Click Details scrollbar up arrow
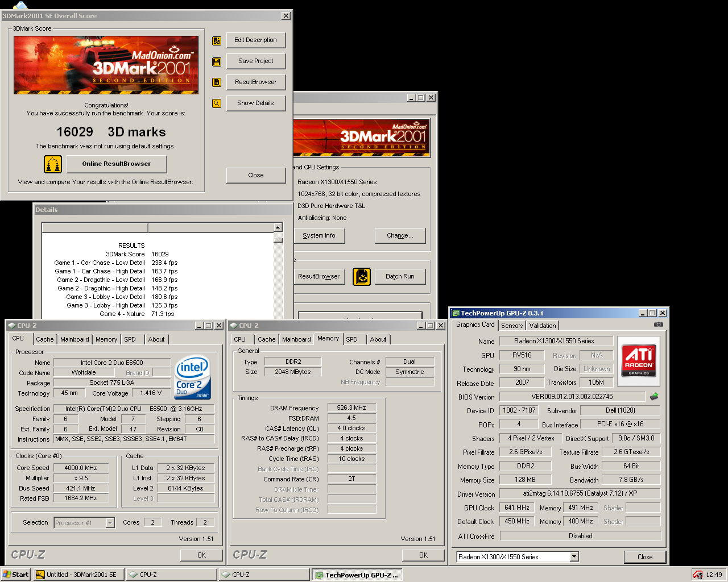Image resolution: width=728 pixels, height=582 pixels. click(278, 227)
